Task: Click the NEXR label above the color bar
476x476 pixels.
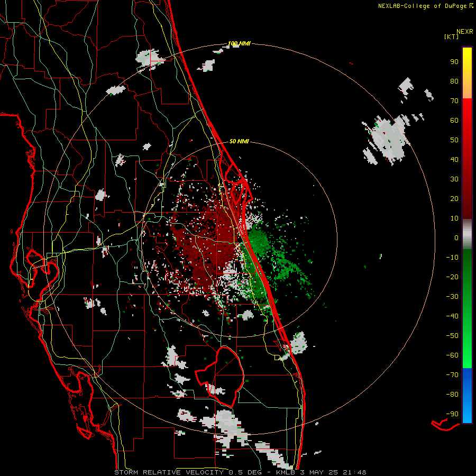Action: point(465,31)
